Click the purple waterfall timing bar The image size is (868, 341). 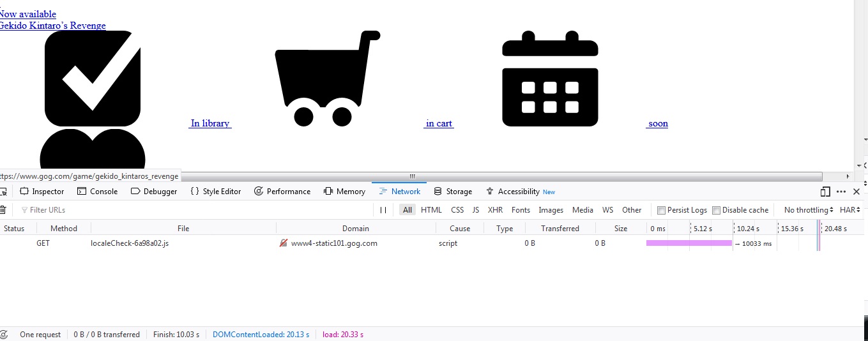click(x=689, y=243)
